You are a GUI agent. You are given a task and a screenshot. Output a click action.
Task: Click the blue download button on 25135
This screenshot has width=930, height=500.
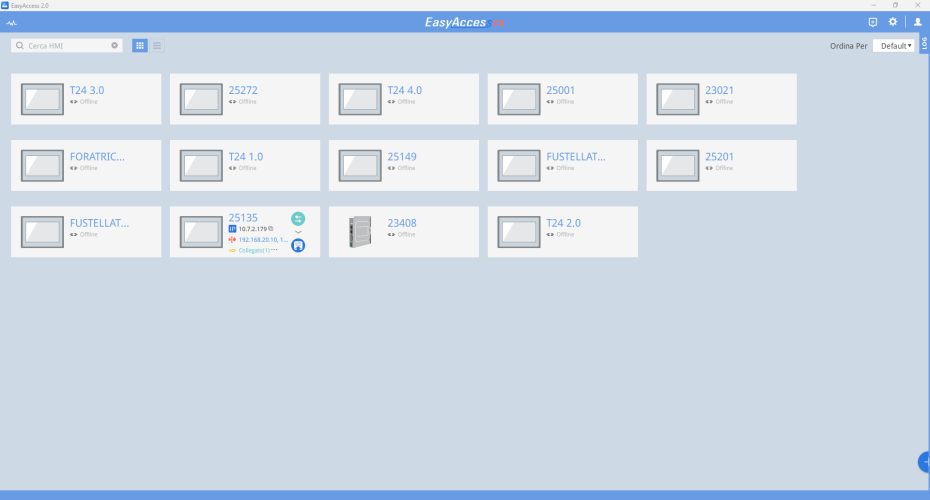pos(298,246)
